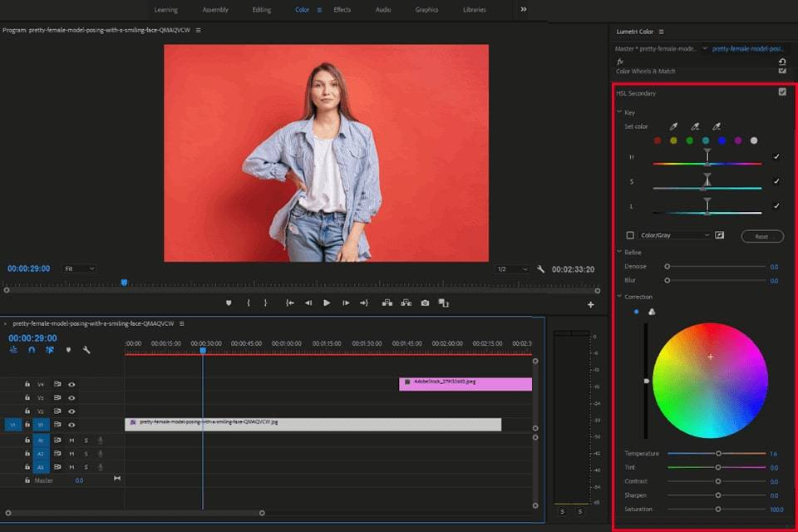Toggle the timeline linked selection magnet icon
798x532 pixels.
[32, 350]
